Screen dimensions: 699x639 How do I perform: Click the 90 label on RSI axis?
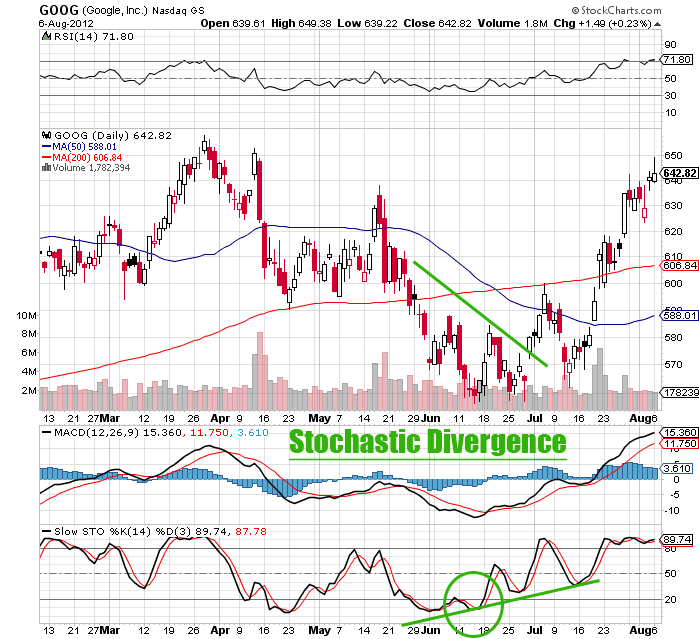click(x=670, y=45)
